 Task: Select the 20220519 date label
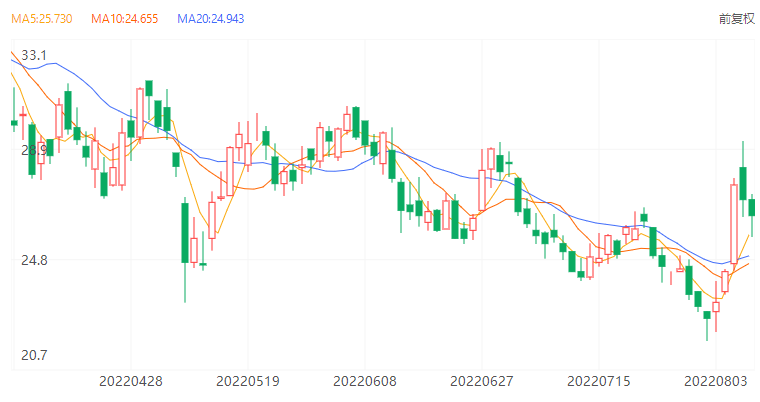pos(248,382)
